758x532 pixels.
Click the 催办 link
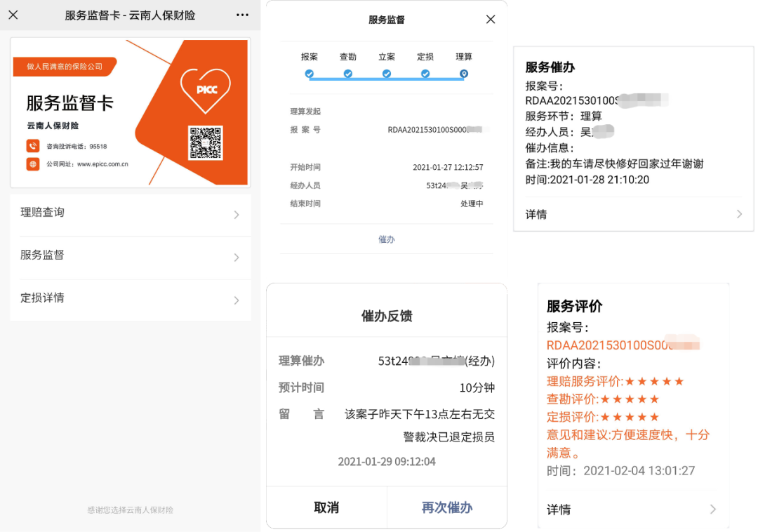pyautogui.click(x=387, y=239)
